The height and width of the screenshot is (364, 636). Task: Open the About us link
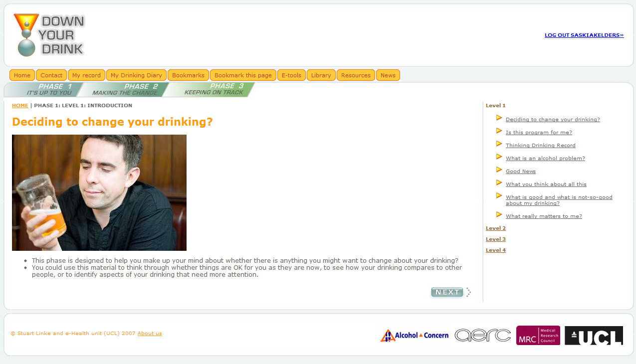150,334
